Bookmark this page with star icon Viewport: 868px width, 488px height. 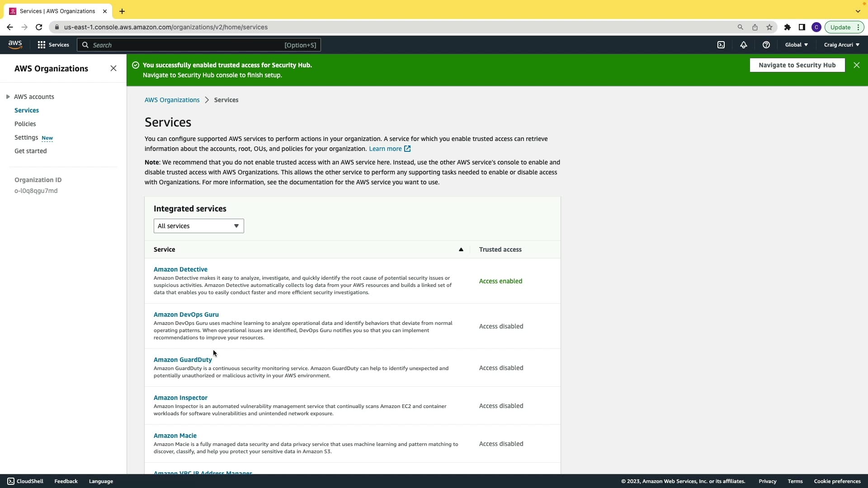(769, 27)
